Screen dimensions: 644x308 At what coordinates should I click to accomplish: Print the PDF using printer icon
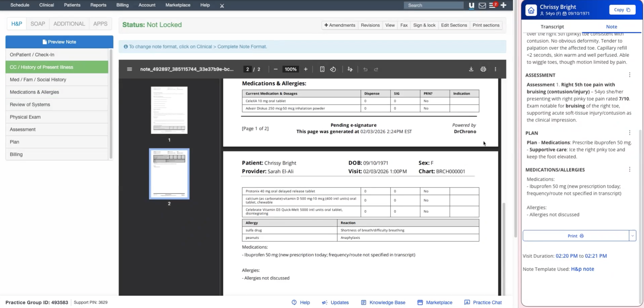click(x=483, y=69)
